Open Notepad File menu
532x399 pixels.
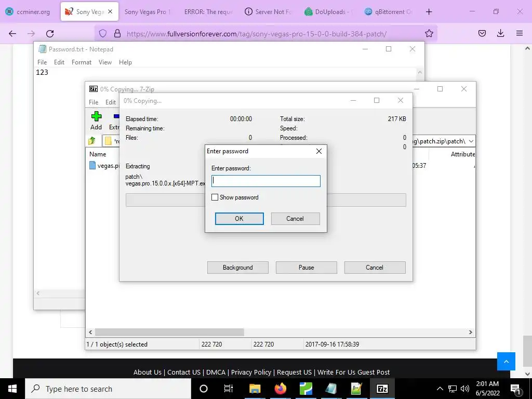[x=42, y=62]
